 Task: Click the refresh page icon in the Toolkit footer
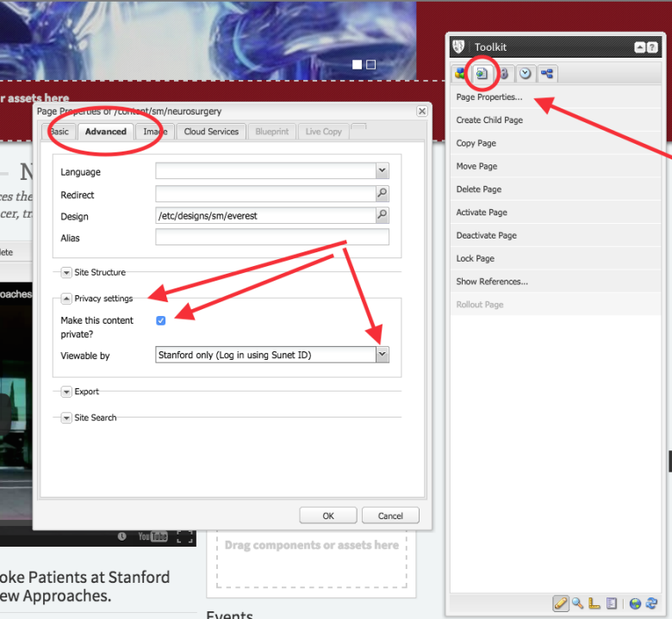tap(651, 604)
